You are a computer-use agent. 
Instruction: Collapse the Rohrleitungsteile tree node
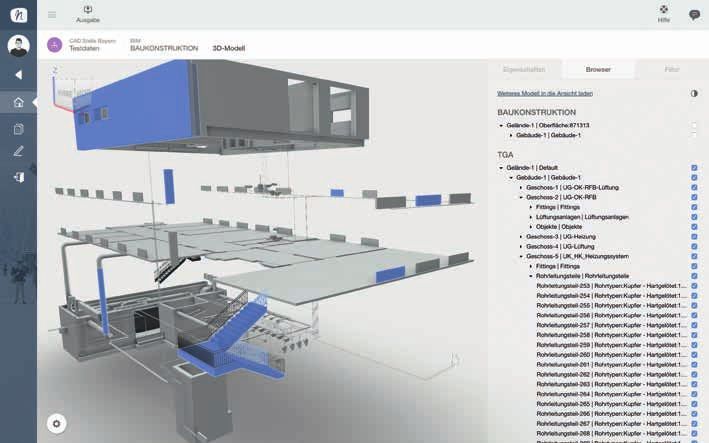[x=531, y=276]
